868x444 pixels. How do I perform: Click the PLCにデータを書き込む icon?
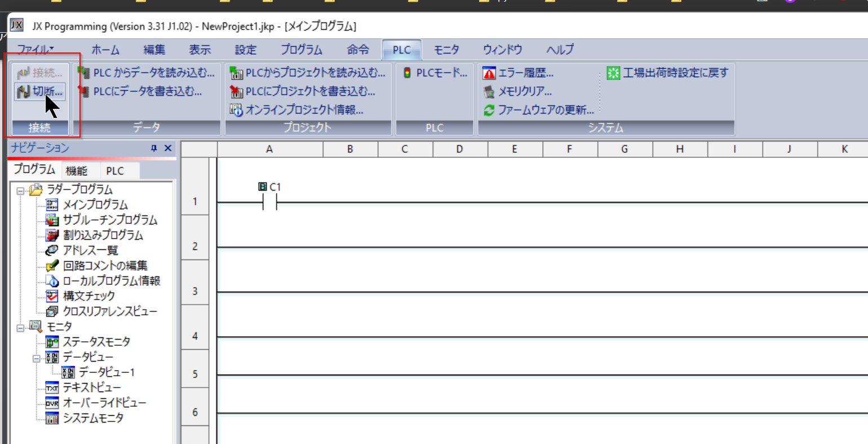(84, 91)
